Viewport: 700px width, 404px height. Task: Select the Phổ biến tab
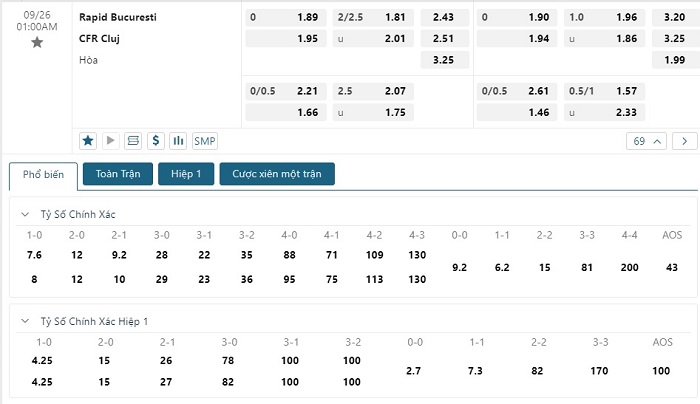(43, 175)
